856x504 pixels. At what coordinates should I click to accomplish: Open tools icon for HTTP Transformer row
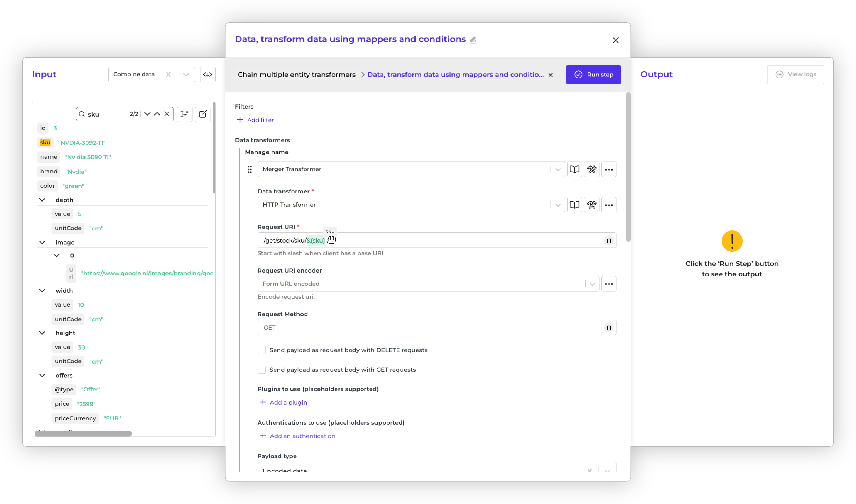tap(591, 205)
